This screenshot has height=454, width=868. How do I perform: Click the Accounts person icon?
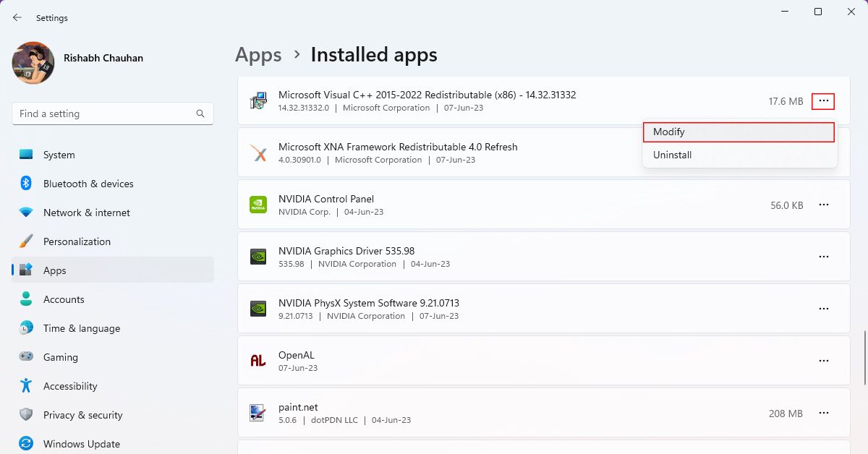click(26, 299)
